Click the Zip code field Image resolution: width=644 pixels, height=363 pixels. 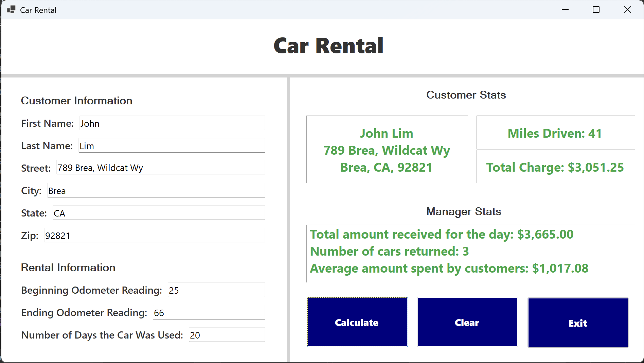pyautogui.click(x=154, y=236)
